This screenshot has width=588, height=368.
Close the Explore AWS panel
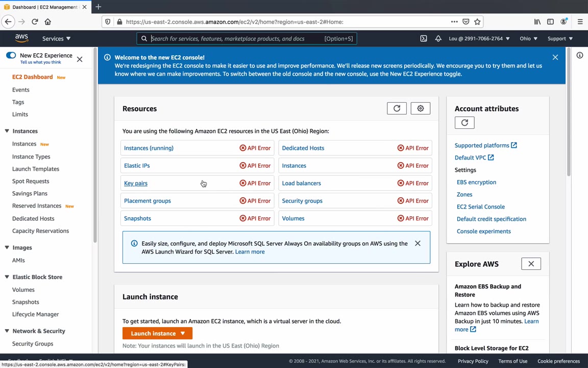pos(531,264)
